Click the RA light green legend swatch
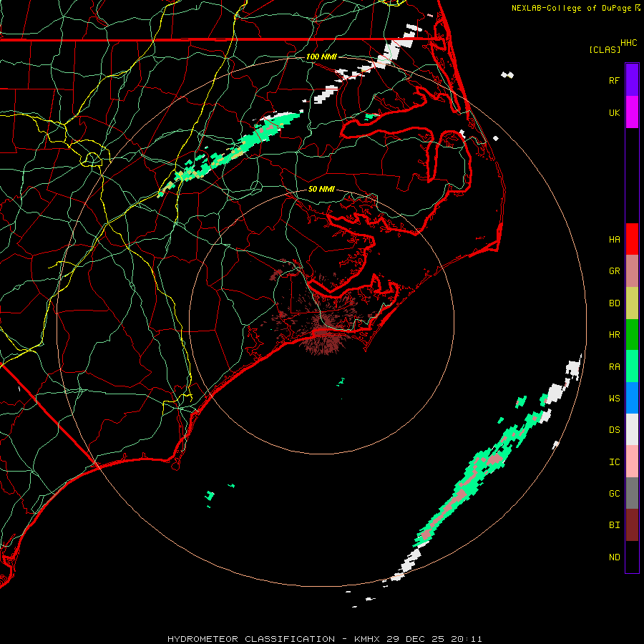This screenshot has width=644, height=644. (x=632, y=366)
